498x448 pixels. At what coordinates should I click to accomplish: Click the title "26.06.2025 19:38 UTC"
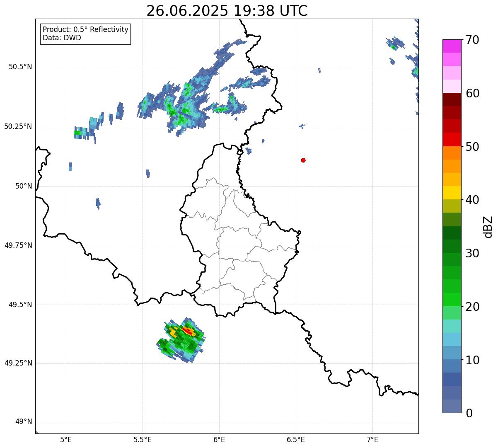pyautogui.click(x=227, y=10)
